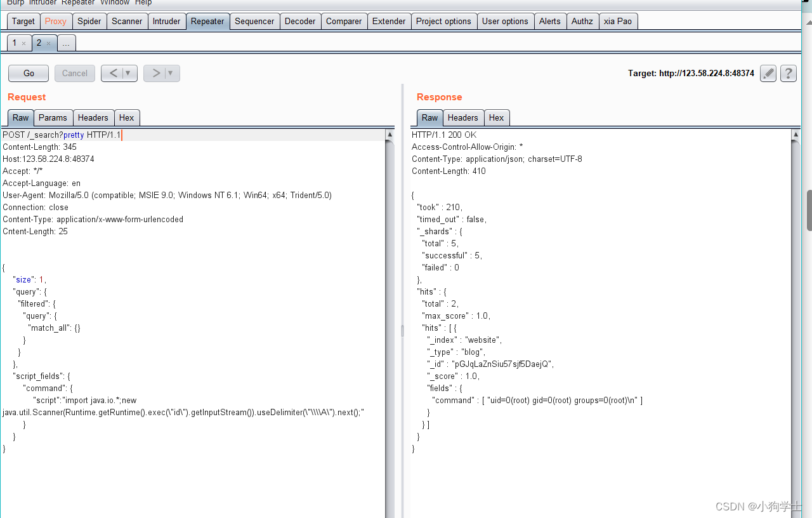Click the "match_all": {} line
812x518 pixels.
[x=54, y=328]
